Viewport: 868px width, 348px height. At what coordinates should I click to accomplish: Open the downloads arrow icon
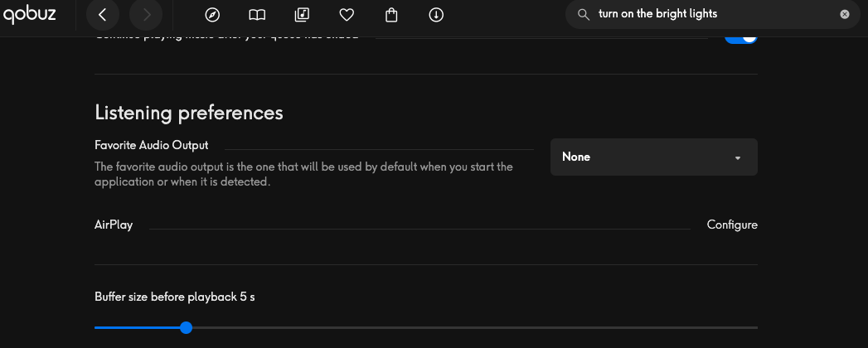(437, 15)
